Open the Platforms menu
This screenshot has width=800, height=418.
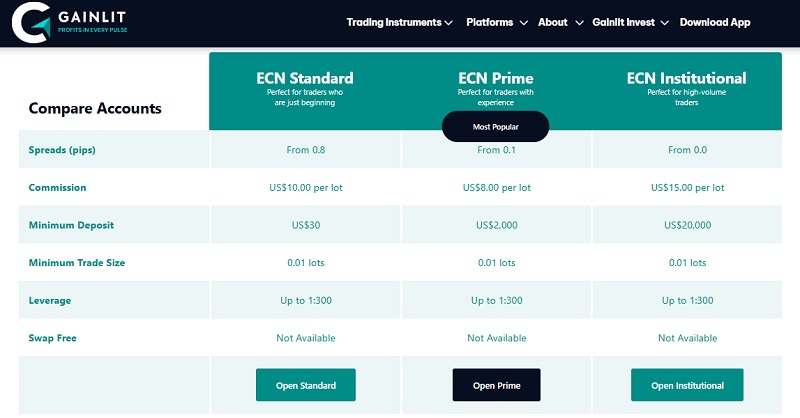(490, 22)
